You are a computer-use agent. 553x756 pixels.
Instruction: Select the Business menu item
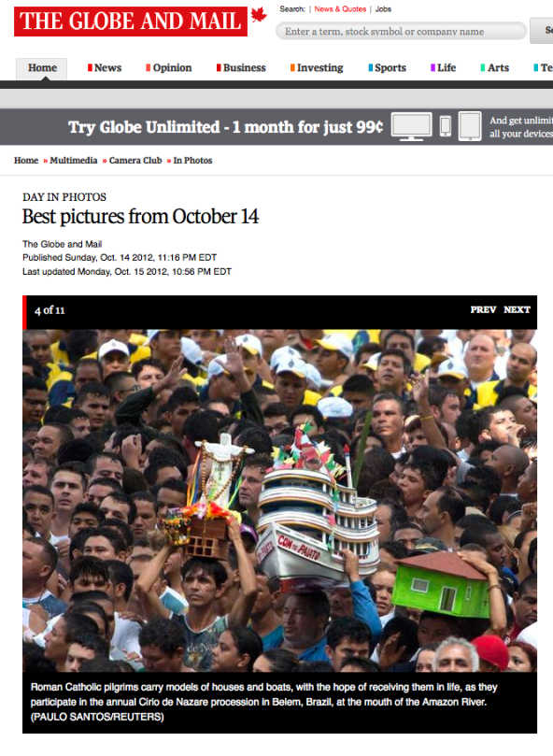pyautogui.click(x=241, y=68)
